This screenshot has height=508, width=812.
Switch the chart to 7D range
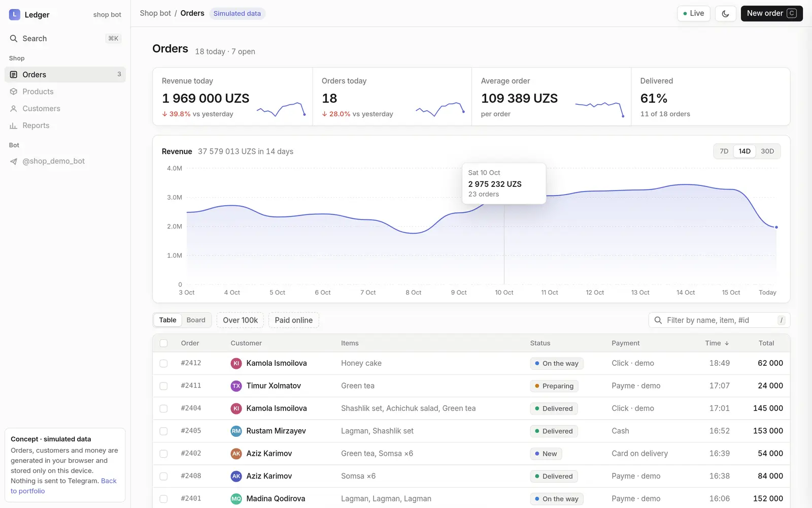(x=724, y=151)
